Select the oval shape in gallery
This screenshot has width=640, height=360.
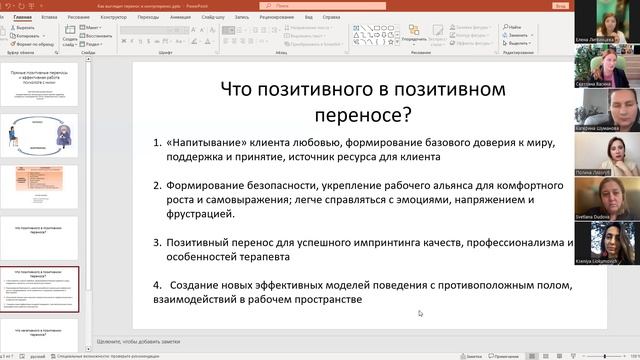[384, 28]
